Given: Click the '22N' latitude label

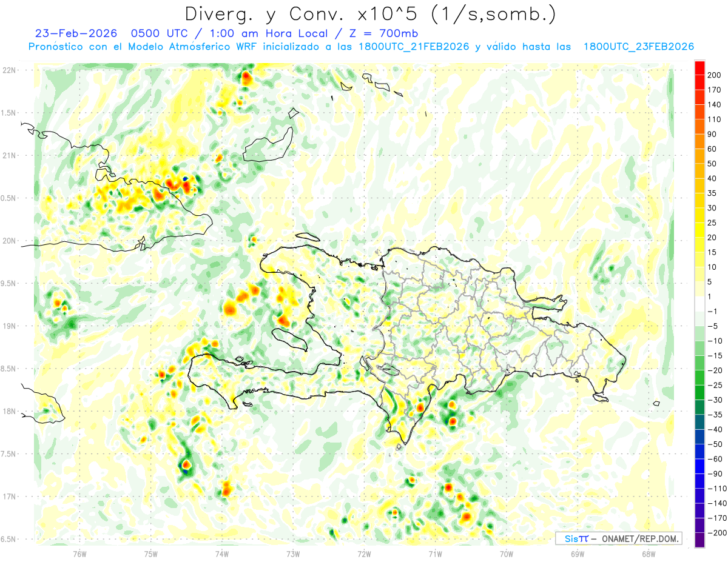Looking at the screenshot, I should click(10, 70).
